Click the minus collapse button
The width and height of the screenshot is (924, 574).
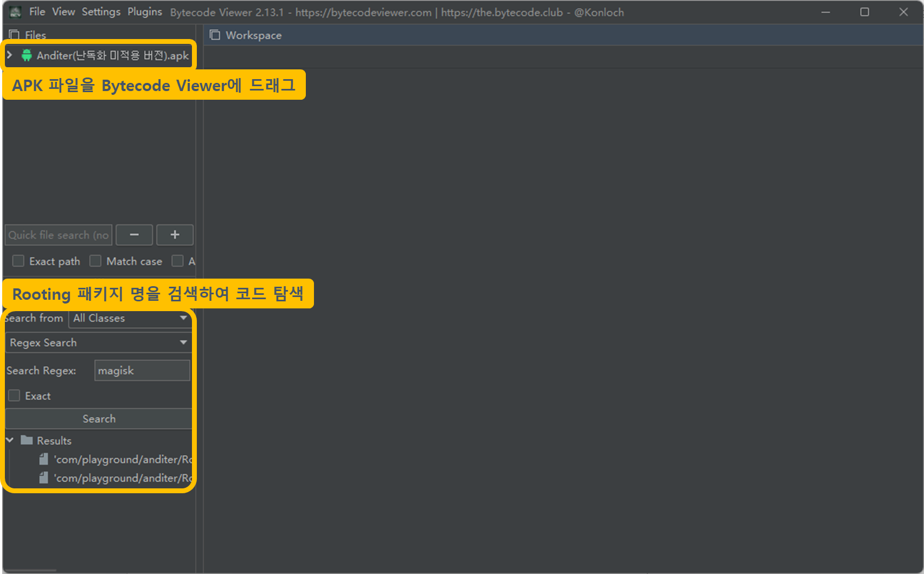point(134,235)
